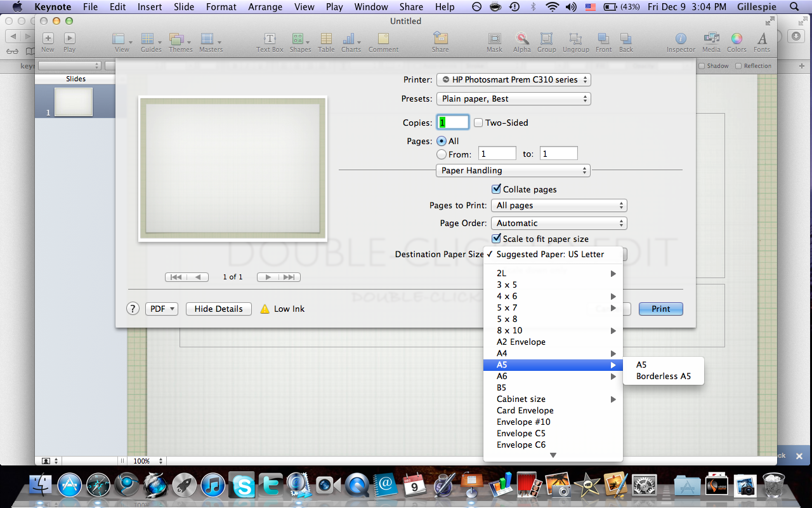The width and height of the screenshot is (812, 508).
Task: Choose Envelope #10 paper size
Action: (553, 422)
